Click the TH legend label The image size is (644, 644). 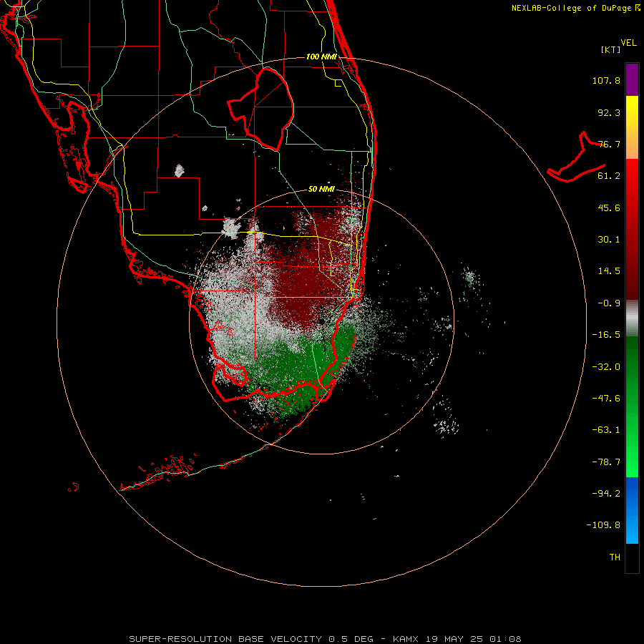tap(615, 557)
